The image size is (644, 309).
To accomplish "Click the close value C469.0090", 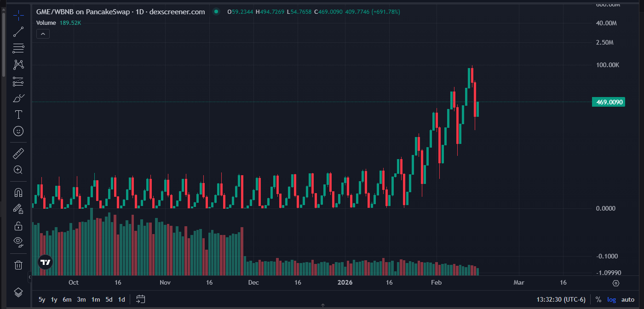I will (x=328, y=12).
